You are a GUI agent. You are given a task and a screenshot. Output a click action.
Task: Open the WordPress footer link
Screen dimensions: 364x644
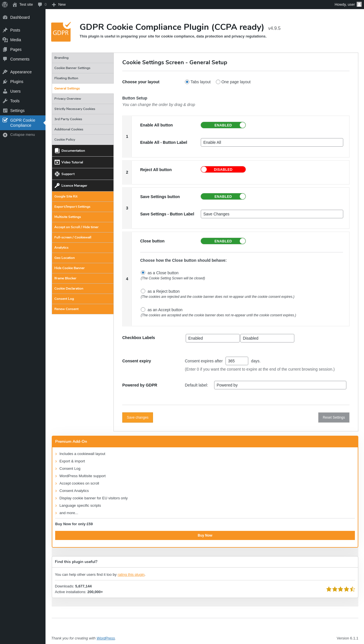click(x=106, y=638)
